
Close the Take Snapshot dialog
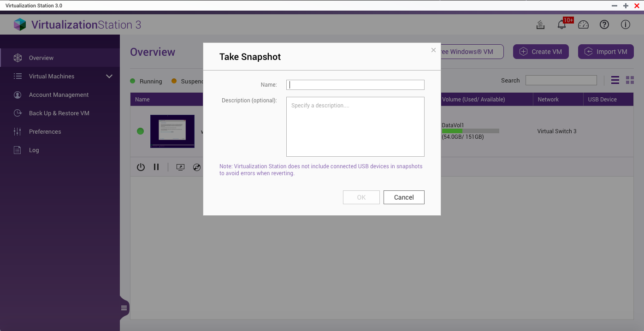[433, 50]
